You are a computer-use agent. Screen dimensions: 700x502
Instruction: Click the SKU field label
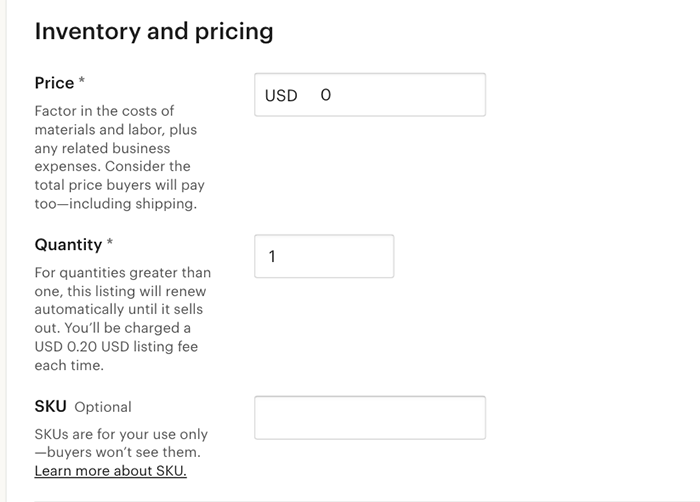[51, 407]
